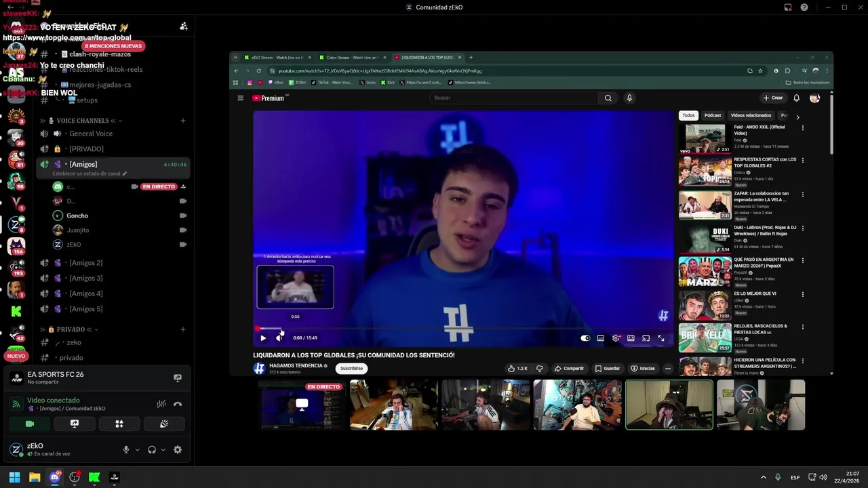868x488 pixels.
Task: Toggle theater mode in the YouTube player
Action: click(631, 338)
